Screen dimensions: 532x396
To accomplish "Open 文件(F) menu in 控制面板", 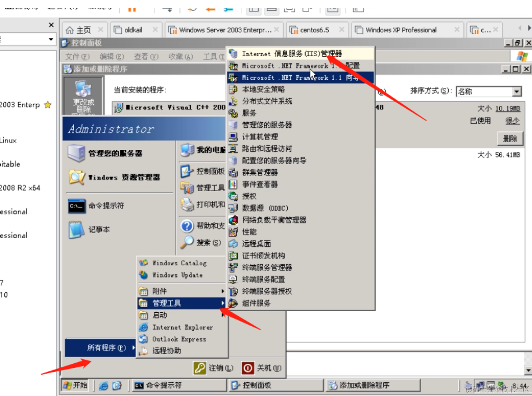I will 77,57.
